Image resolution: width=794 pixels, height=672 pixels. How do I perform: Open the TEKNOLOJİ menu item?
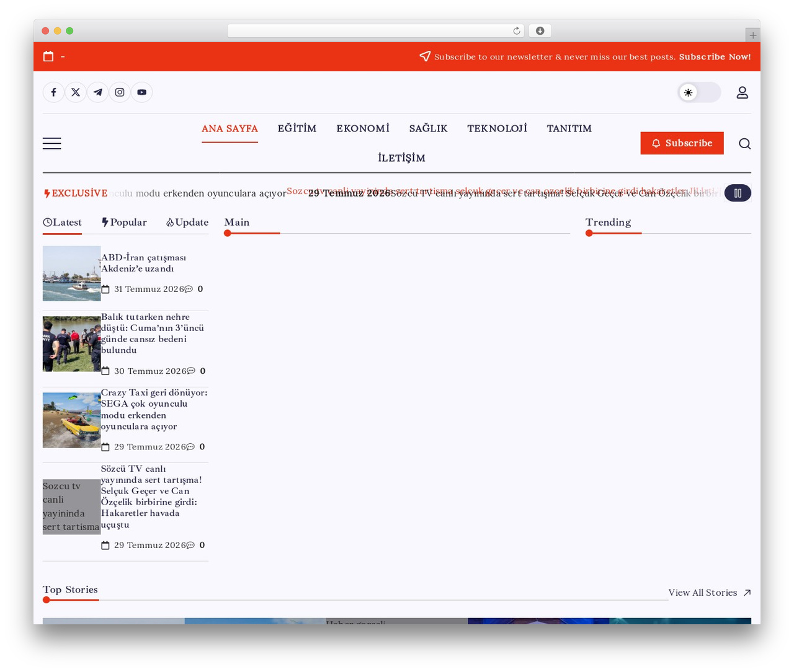(497, 128)
